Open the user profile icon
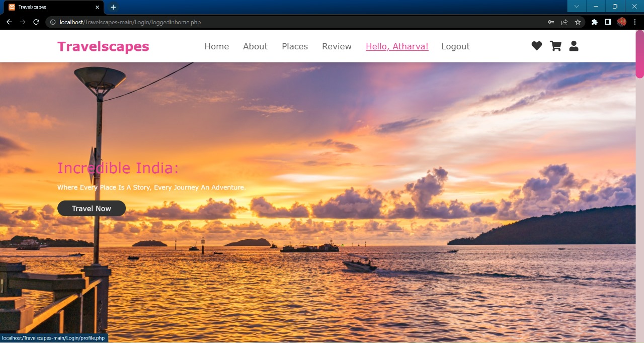644x343 pixels. coord(574,46)
